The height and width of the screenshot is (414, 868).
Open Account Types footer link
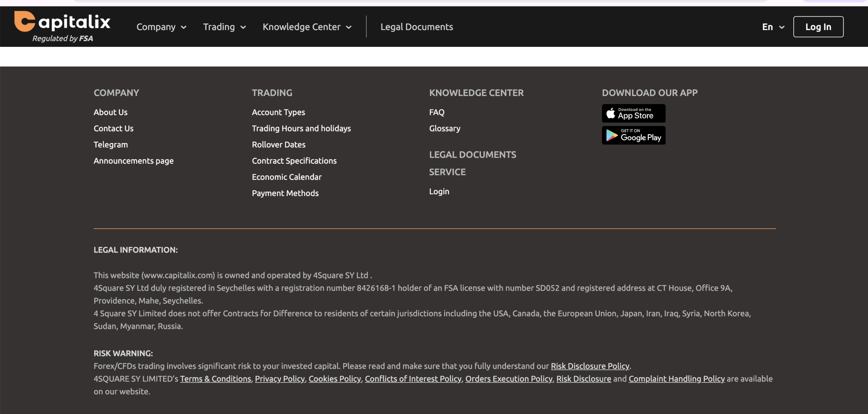tap(278, 112)
